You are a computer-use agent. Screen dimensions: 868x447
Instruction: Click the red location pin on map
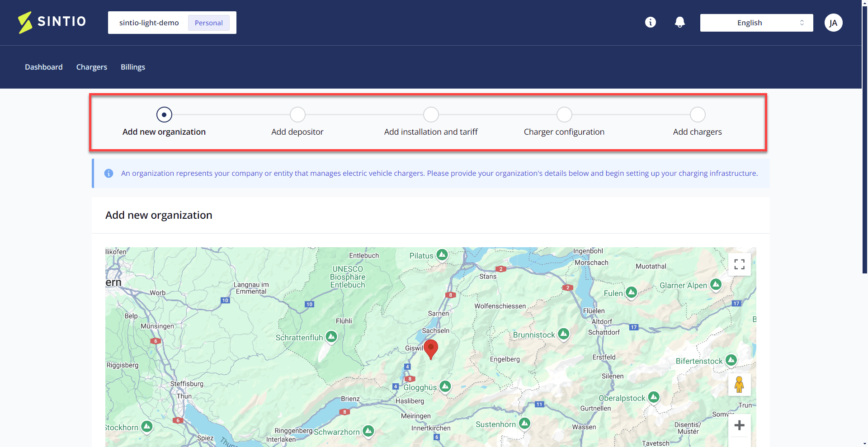tap(431, 349)
